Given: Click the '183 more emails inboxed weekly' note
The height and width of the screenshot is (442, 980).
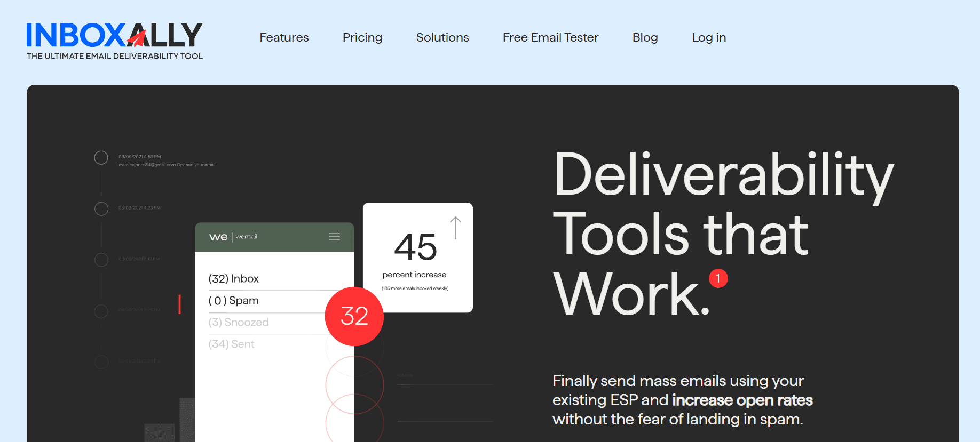Looking at the screenshot, I should click(x=415, y=288).
